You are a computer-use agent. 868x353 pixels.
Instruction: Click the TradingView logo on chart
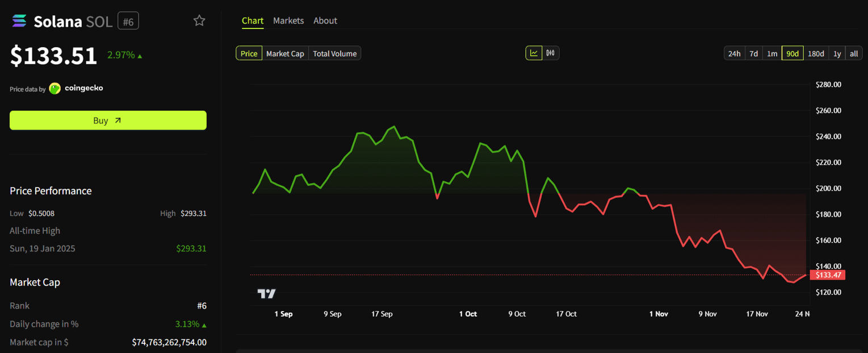pyautogui.click(x=267, y=293)
